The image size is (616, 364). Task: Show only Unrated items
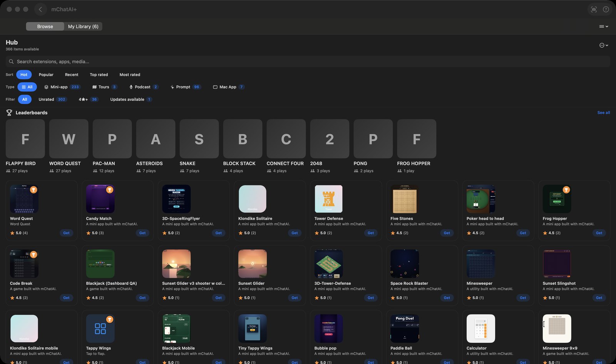tap(53, 99)
